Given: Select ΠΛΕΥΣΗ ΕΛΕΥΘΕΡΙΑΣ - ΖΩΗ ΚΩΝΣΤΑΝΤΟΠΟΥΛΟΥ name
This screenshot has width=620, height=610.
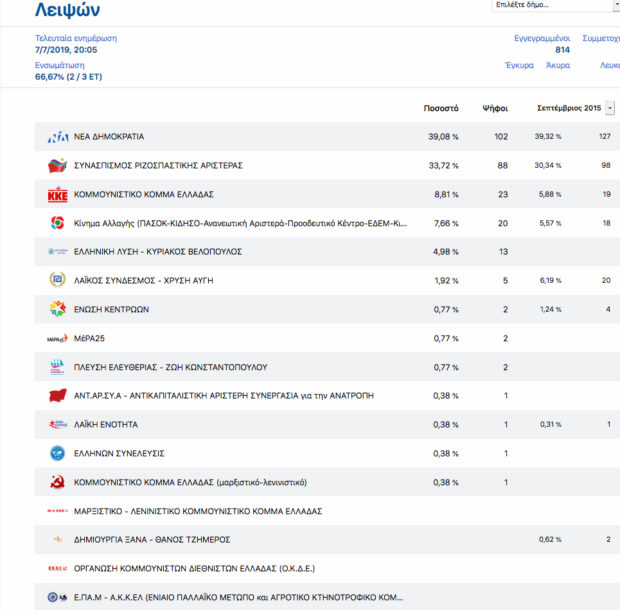Looking at the screenshot, I should (171, 367).
